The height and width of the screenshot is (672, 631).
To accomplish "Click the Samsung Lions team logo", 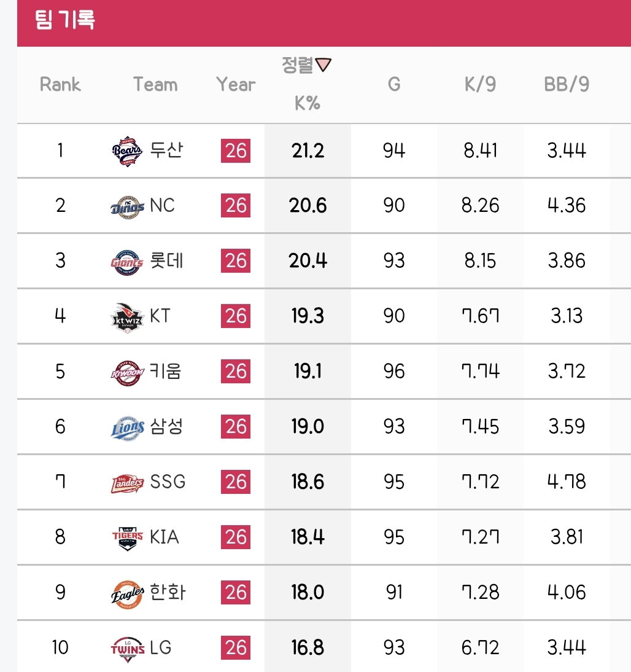I will (127, 428).
